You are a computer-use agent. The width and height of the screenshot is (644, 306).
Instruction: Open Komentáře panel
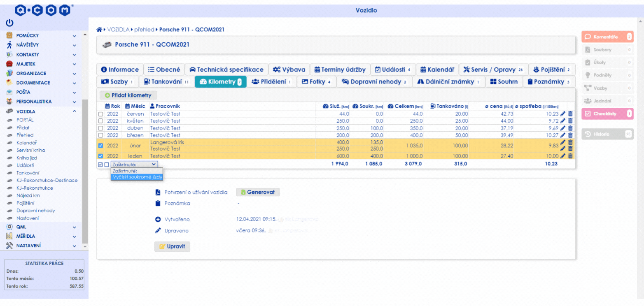[607, 37]
